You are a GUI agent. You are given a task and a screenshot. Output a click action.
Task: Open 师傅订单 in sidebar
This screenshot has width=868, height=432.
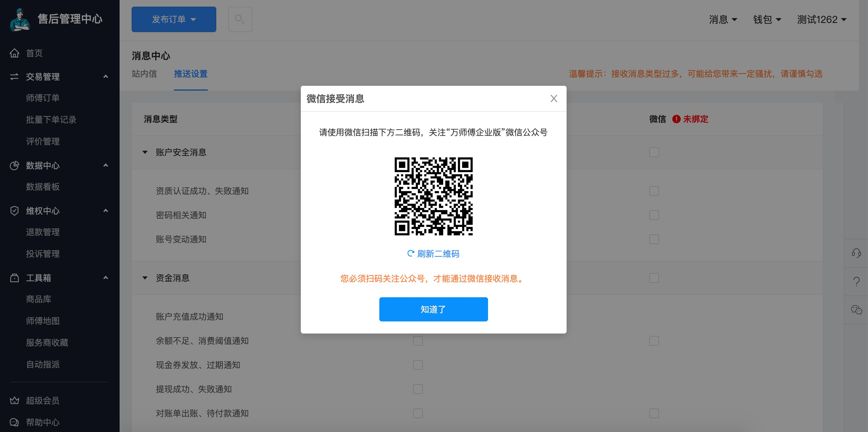click(x=43, y=98)
